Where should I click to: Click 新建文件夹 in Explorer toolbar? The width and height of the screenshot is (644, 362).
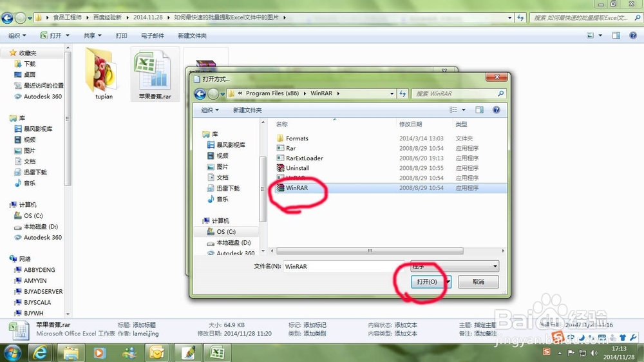[x=192, y=35]
